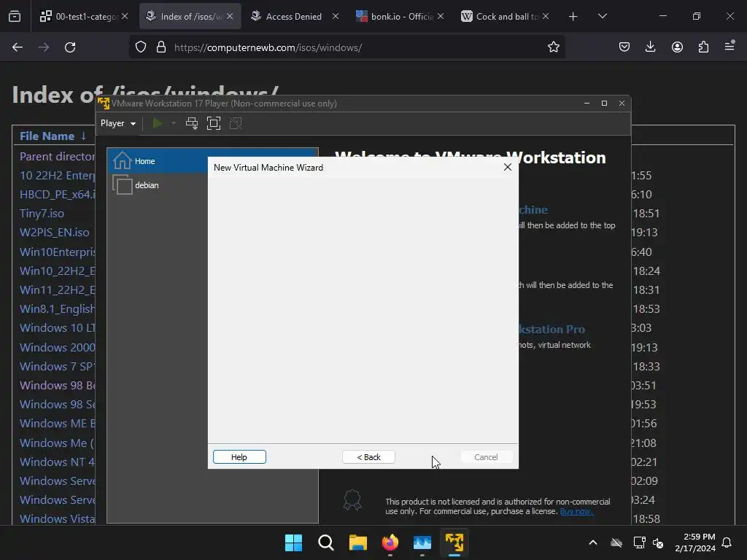Switch to the bonk.io browser tab
Image resolution: width=747 pixels, height=560 pixels.
click(x=399, y=16)
